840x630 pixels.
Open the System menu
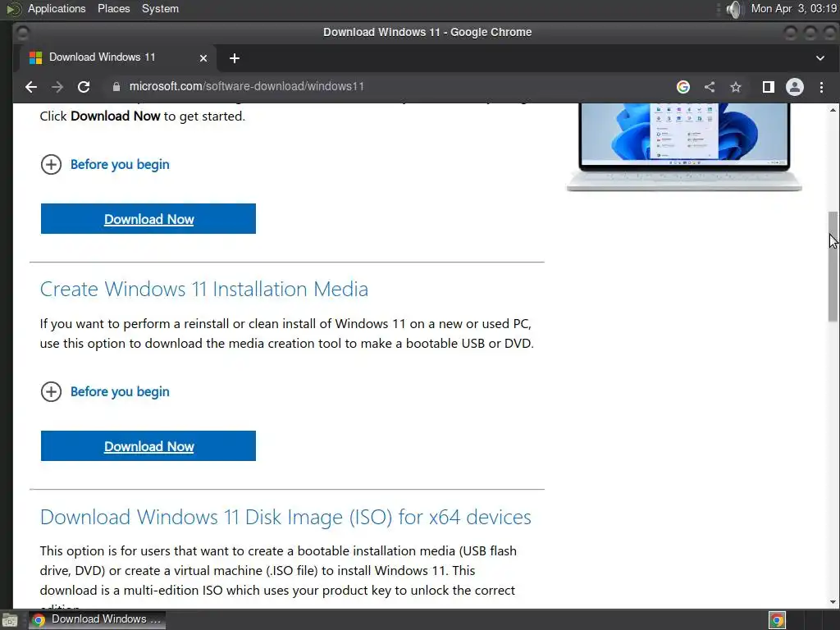point(160,8)
